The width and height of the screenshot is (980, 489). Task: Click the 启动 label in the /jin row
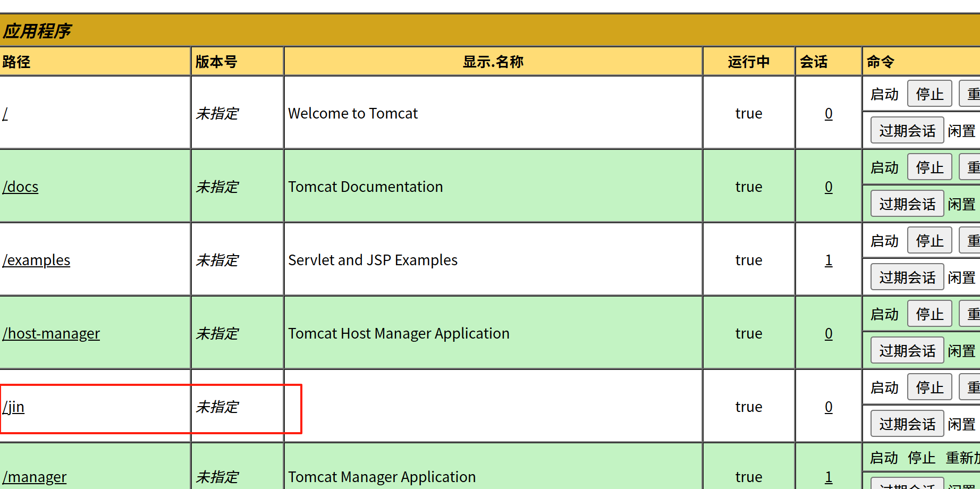point(884,387)
